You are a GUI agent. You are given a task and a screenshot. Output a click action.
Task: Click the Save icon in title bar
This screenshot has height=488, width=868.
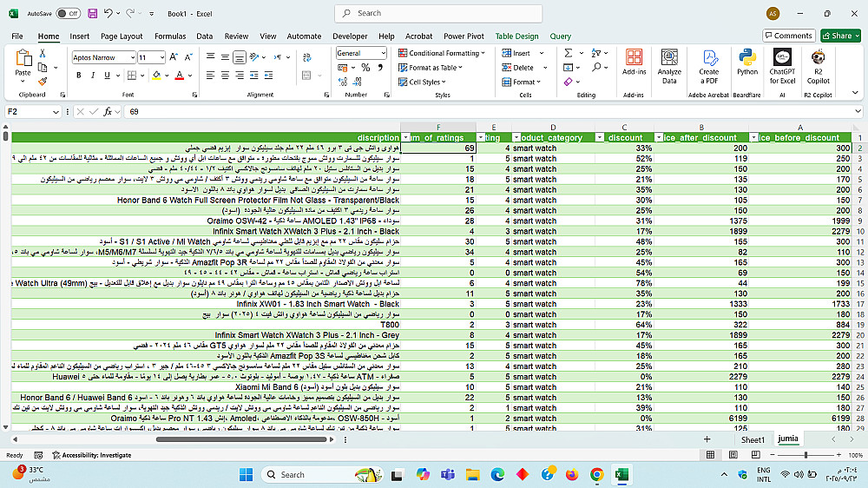(93, 13)
